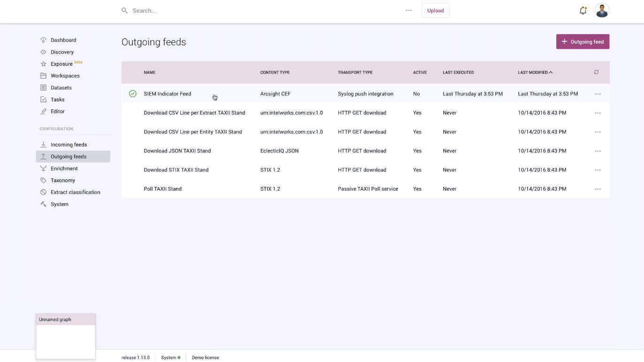Click the search magnifier icon
644x362 pixels.
pyautogui.click(x=124, y=10)
